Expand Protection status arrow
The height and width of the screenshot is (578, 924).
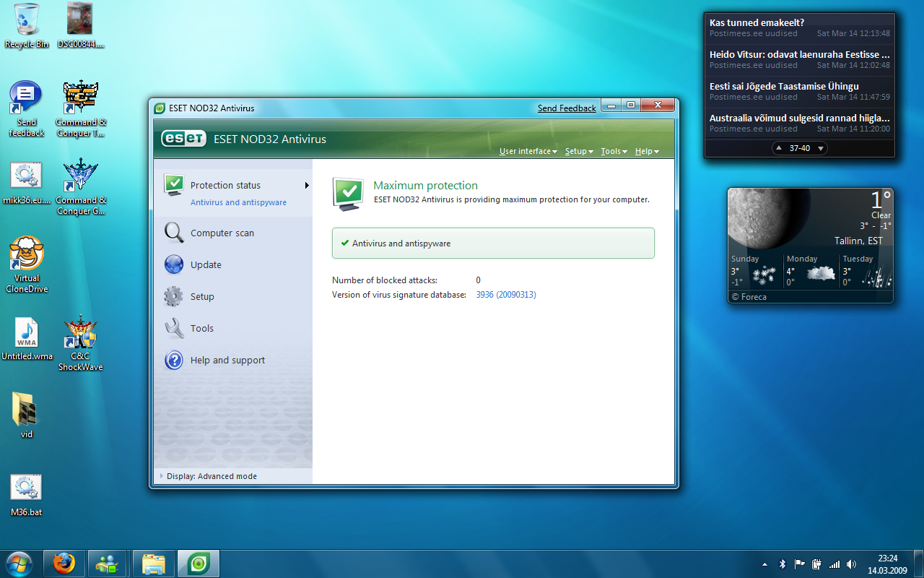[x=307, y=186]
